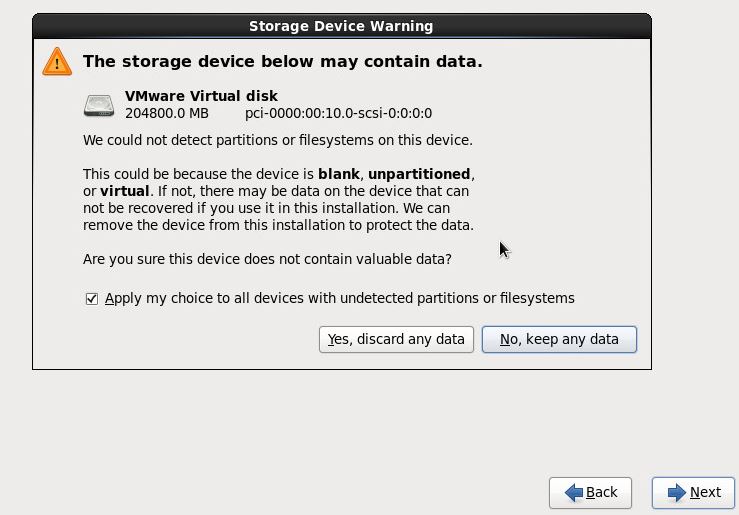Click the bold word 'unpartitioned'
Image resolution: width=739 pixels, height=515 pixels.
click(418, 173)
